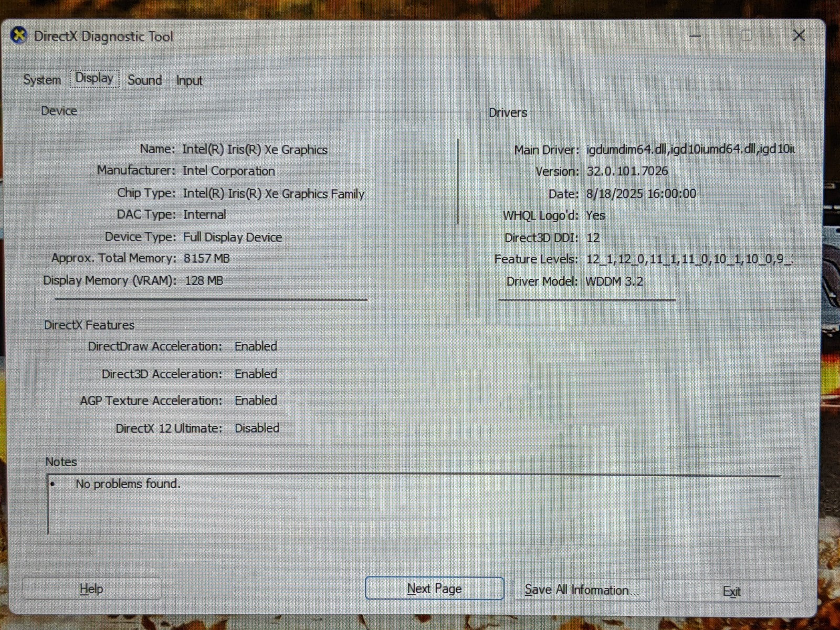Select the Display tab
Viewport: 840px width, 630px height.
(x=94, y=79)
